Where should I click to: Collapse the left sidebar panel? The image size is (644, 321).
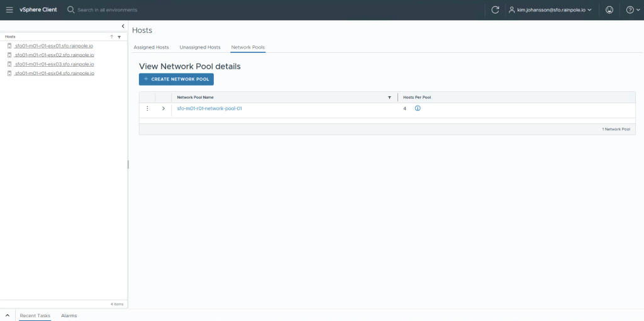tap(123, 26)
